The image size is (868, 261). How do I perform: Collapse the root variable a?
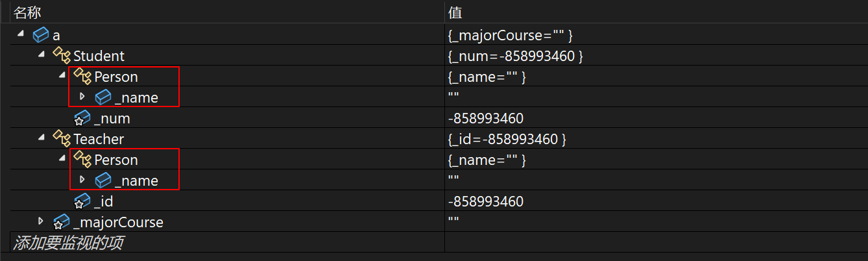click(x=21, y=34)
